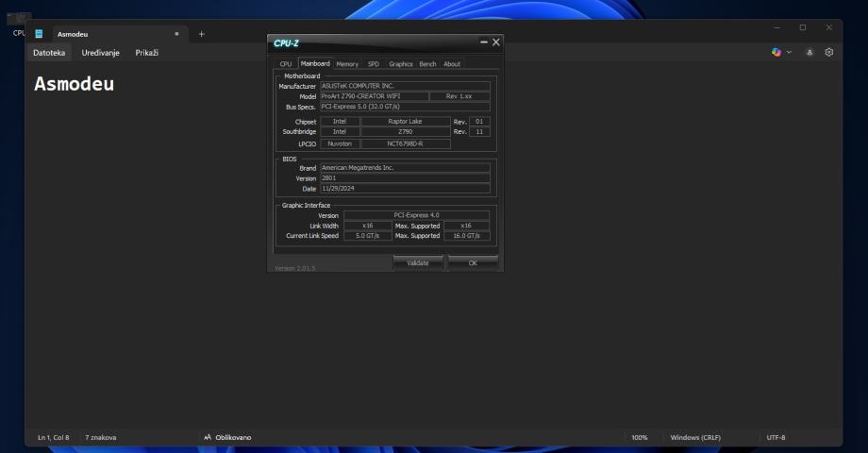Open the Datoteka menu
This screenshot has width=868, height=453.
click(49, 53)
